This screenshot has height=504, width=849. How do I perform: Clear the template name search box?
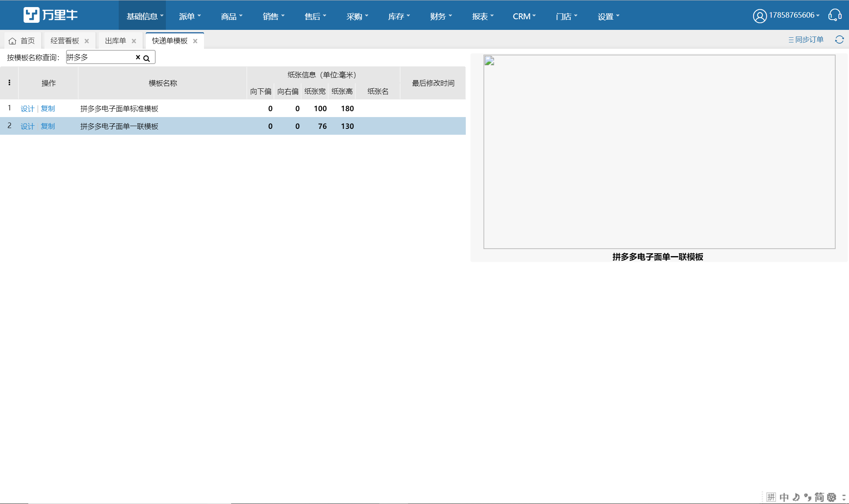tap(138, 57)
